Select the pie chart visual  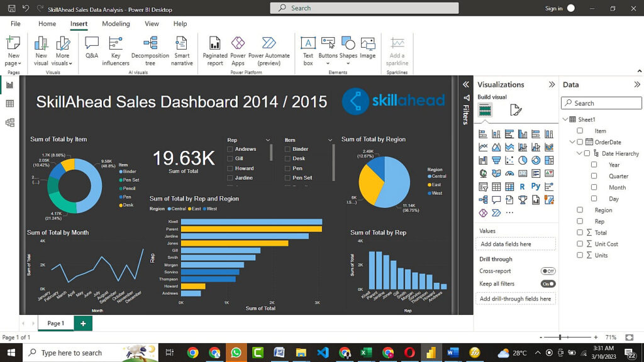click(x=523, y=160)
